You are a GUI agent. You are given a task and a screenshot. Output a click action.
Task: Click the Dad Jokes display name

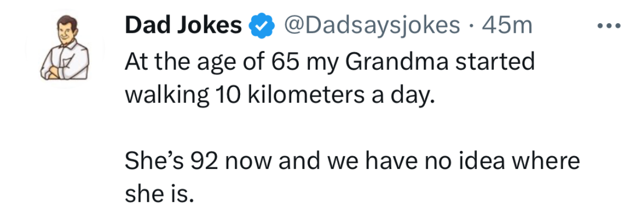click(183, 25)
